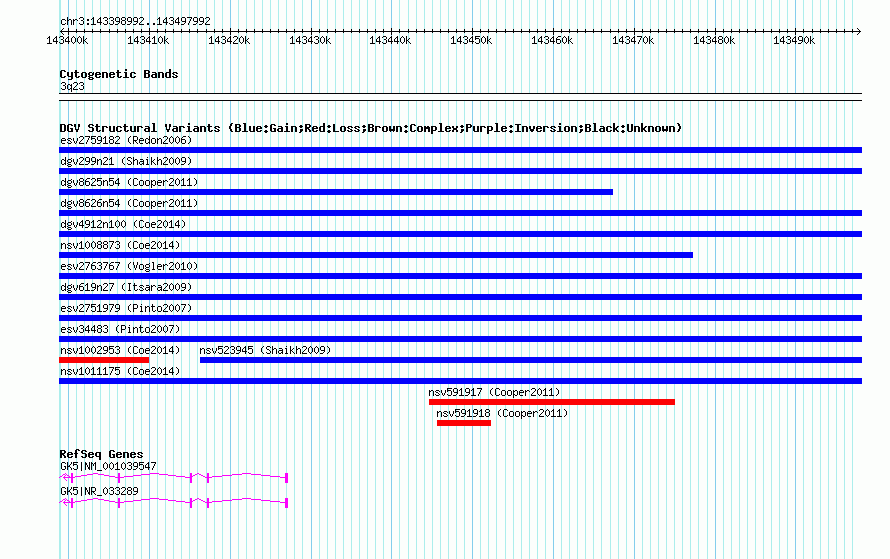
Task: Select the blue bar for dgv619n27
Action: click(460, 297)
